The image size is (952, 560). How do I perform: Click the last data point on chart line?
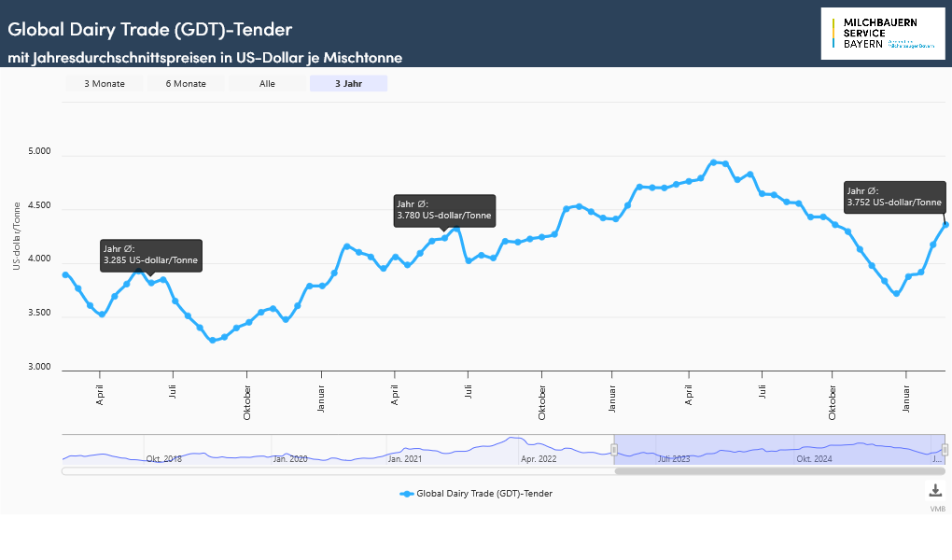(945, 224)
